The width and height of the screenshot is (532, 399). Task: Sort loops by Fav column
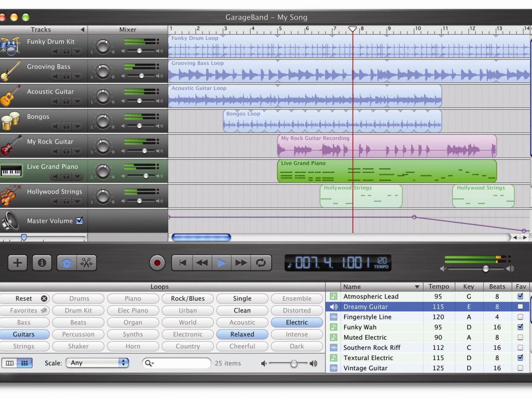click(521, 287)
